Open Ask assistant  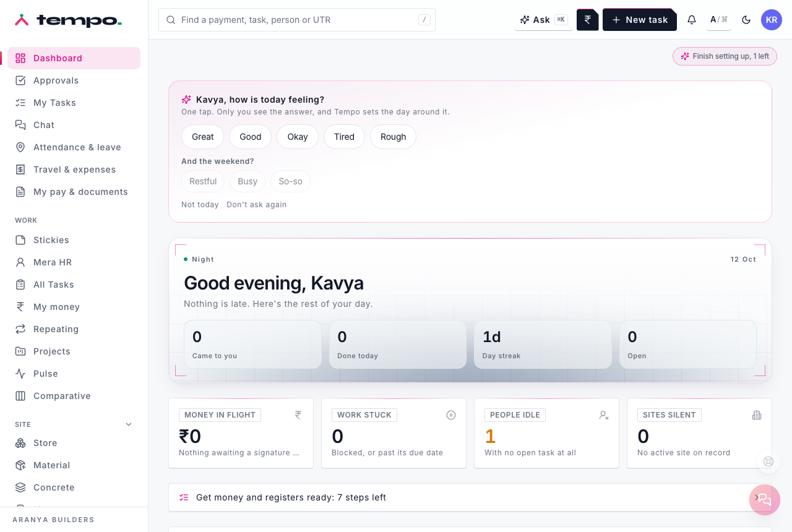pos(544,20)
